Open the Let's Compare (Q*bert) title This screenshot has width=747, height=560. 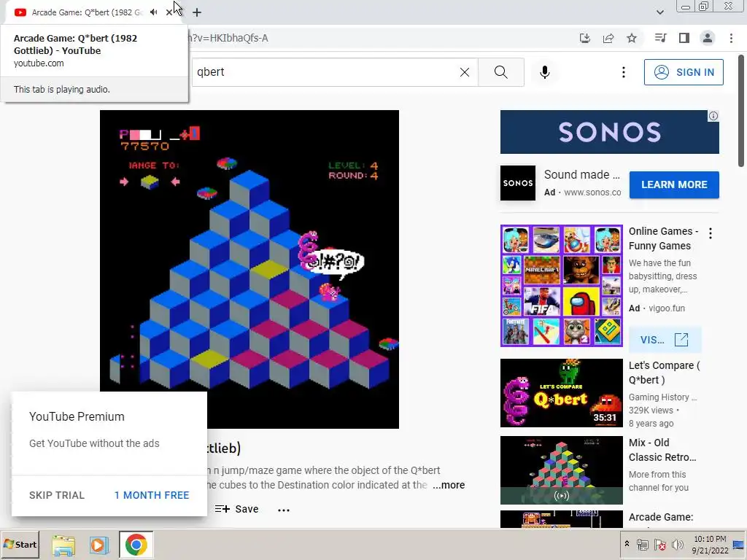pyautogui.click(x=664, y=373)
